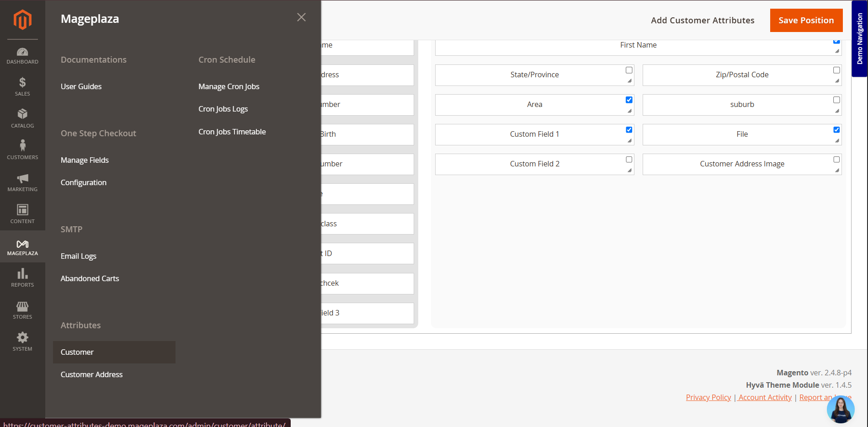Open the Customers sidebar menu

[x=22, y=150]
